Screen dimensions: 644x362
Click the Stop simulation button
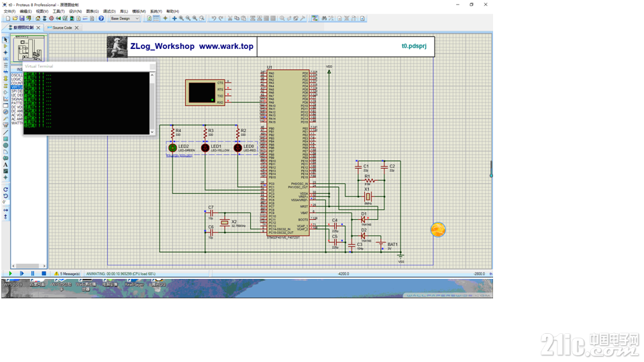click(44, 274)
